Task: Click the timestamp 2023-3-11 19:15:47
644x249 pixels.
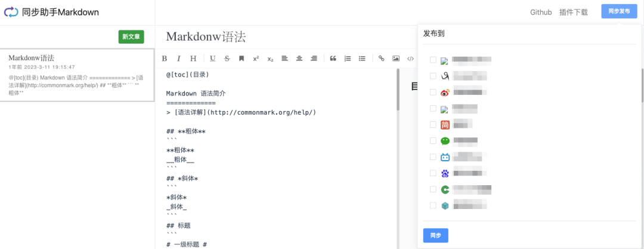Action: click(49, 67)
